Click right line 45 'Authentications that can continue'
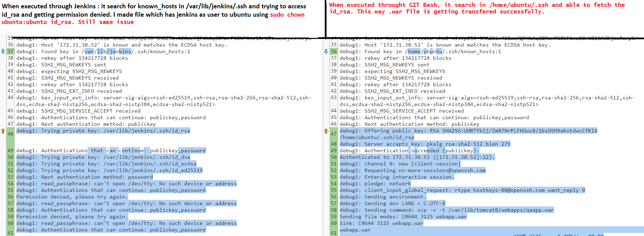This screenshot has width=644, height=236. [x=434, y=117]
